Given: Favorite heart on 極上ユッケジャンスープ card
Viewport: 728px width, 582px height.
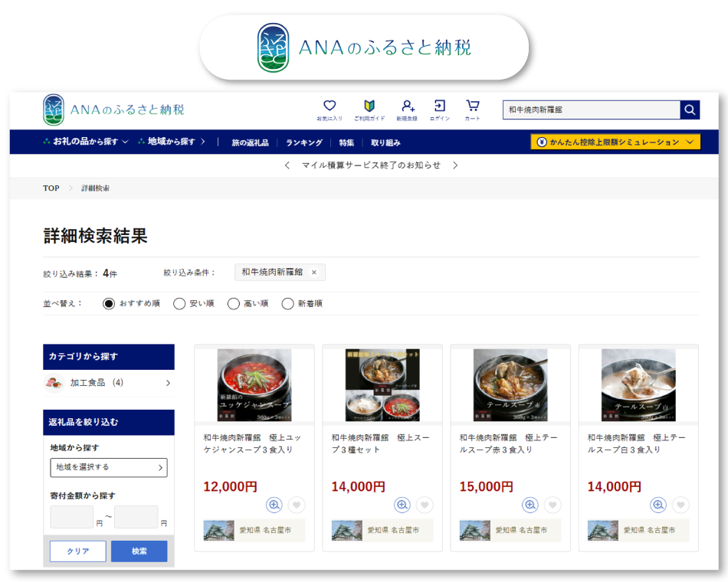Looking at the screenshot, I should pos(297,505).
